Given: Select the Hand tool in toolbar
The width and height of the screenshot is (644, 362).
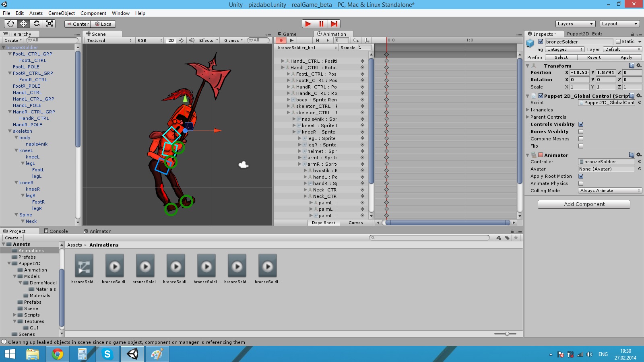Looking at the screenshot, I should coord(10,24).
